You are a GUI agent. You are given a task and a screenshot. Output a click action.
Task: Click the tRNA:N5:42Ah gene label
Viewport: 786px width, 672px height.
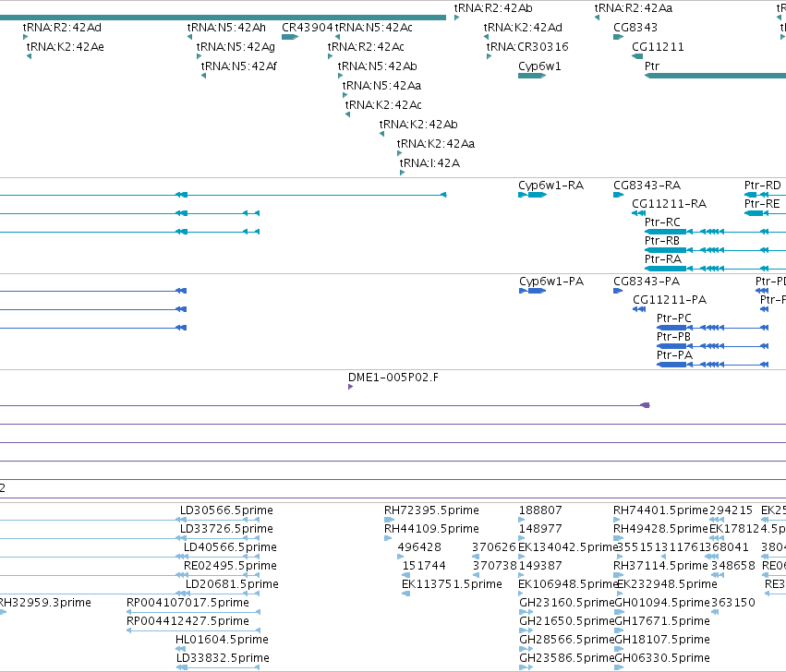[226, 28]
